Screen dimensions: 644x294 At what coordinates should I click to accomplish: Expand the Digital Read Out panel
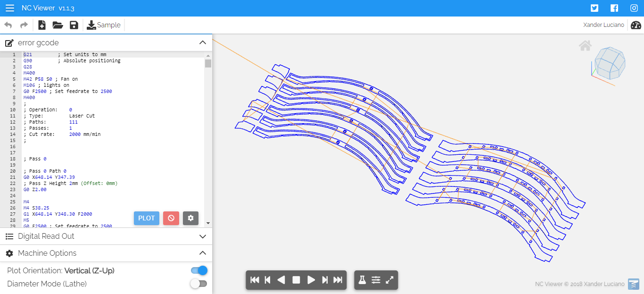click(203, 236)
